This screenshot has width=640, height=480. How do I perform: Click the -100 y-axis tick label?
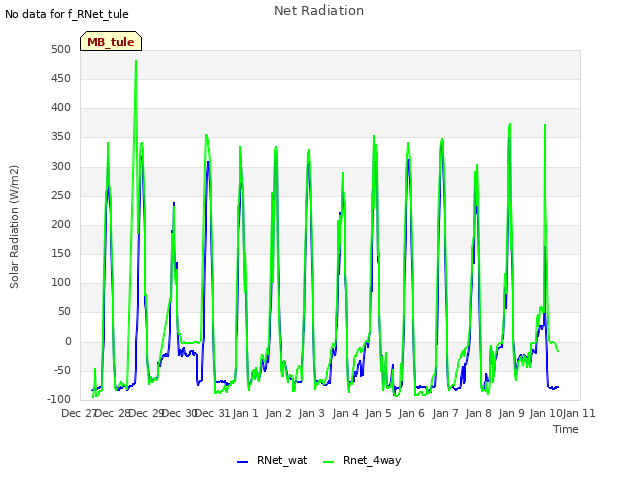coord(59,400)
